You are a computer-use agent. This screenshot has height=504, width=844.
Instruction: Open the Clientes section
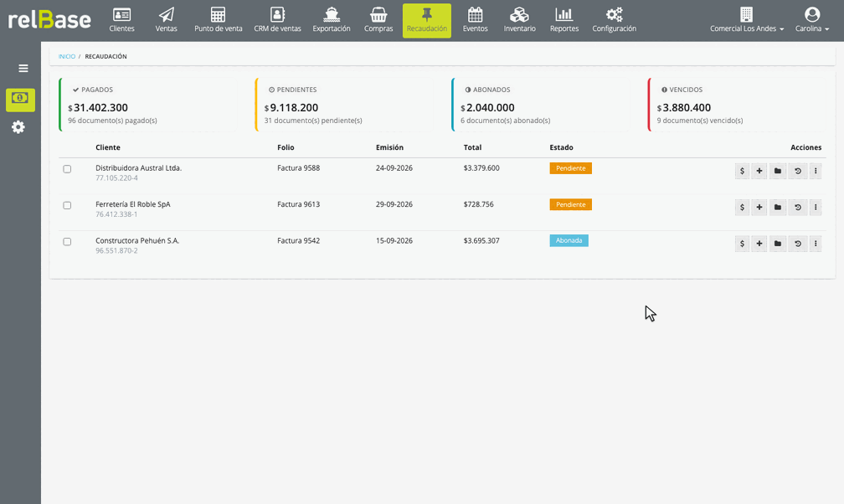[x=121, y=20]
